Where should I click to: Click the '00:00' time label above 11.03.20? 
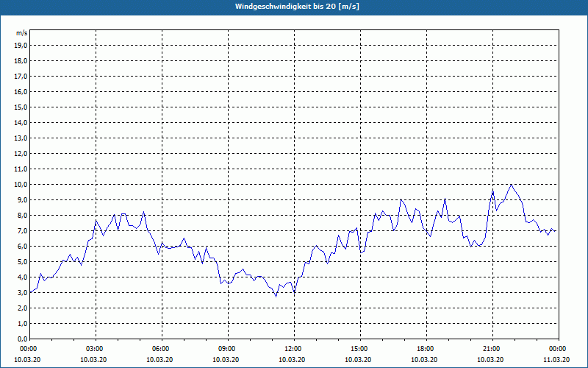[x=559, y=349]
